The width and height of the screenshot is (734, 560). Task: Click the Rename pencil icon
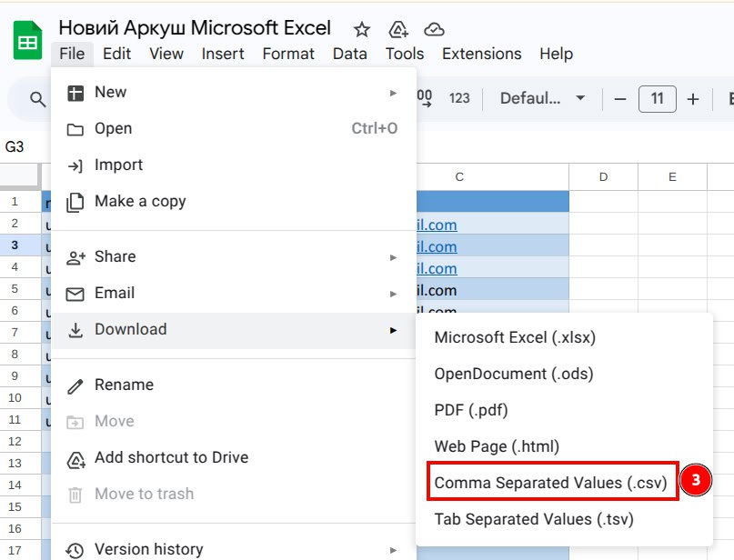pyautogui.click(x=75, y=386)
